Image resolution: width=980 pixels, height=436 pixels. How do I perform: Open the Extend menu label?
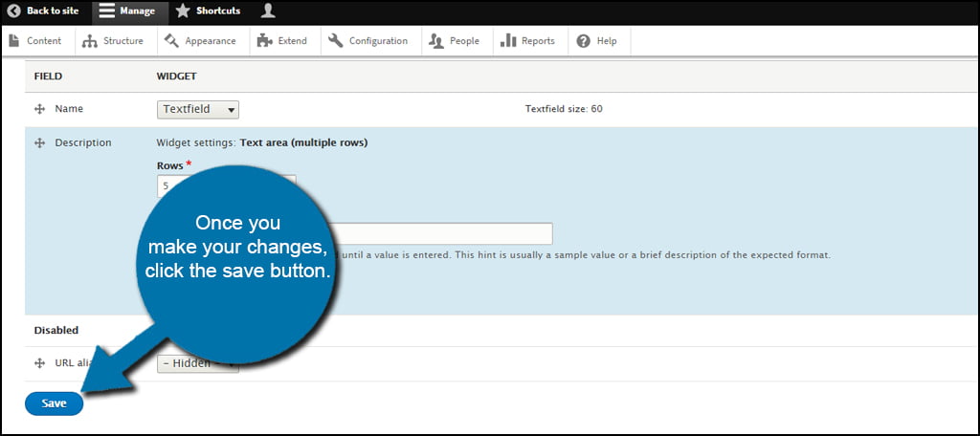tap(293, 40)
